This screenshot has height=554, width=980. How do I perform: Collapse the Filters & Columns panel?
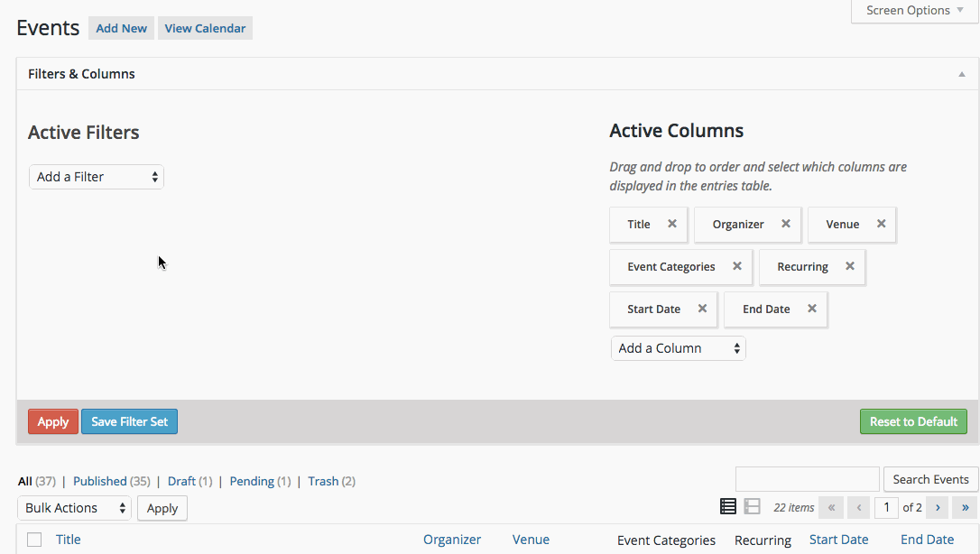(961, 73)
